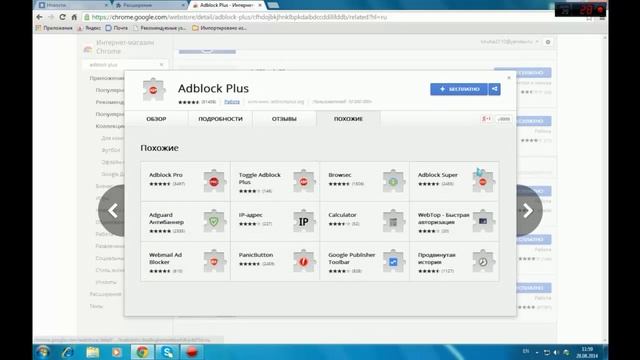Viewport: 640px width, 360px height.
Task: Close the Adblock Plus details dialog
Action: [509, 78]
